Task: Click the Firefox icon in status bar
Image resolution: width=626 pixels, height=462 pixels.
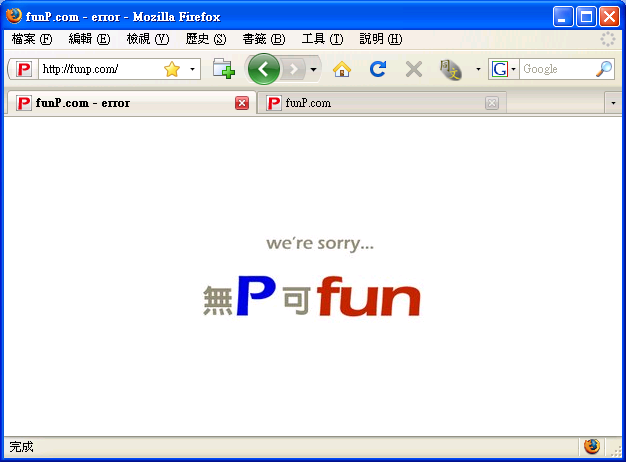Action: coord(592,446)
